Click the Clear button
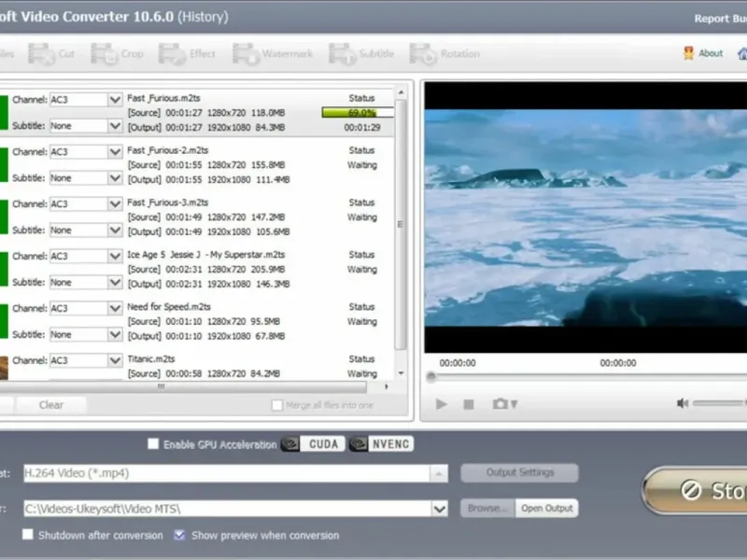 (51, 405)
